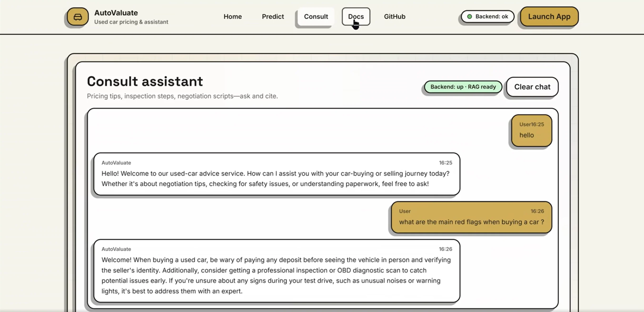
Task: Click the AutoValuate car logo icon
Action: 78,17
